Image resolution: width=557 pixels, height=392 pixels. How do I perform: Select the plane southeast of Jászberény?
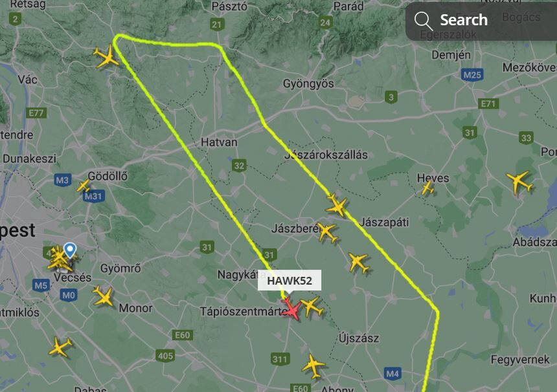(x=358, y=263)
